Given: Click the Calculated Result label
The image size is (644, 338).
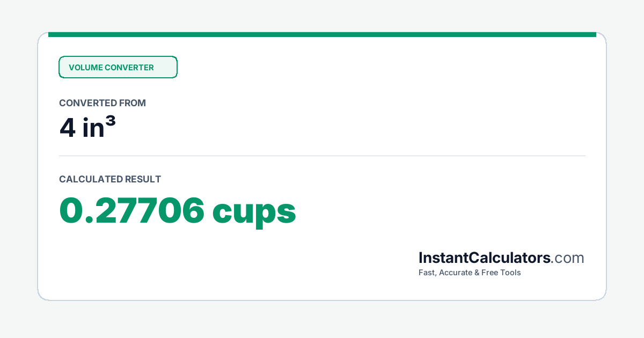Looking at the screenshot, I should (x=110, y=179).
